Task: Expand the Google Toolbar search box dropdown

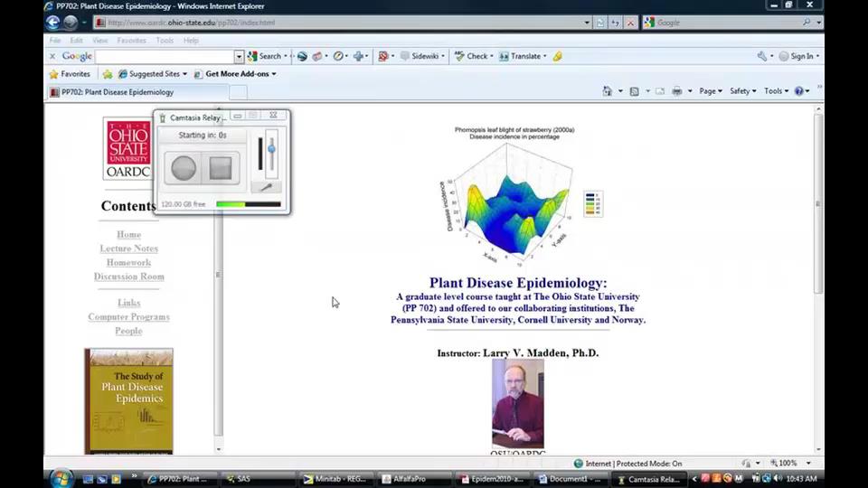Action: (239, 56)
